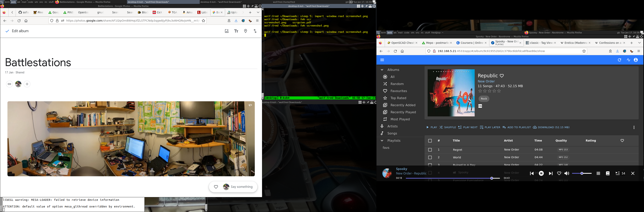
Task: Open Recently Played in the sidebar
Action: point(403,112)
